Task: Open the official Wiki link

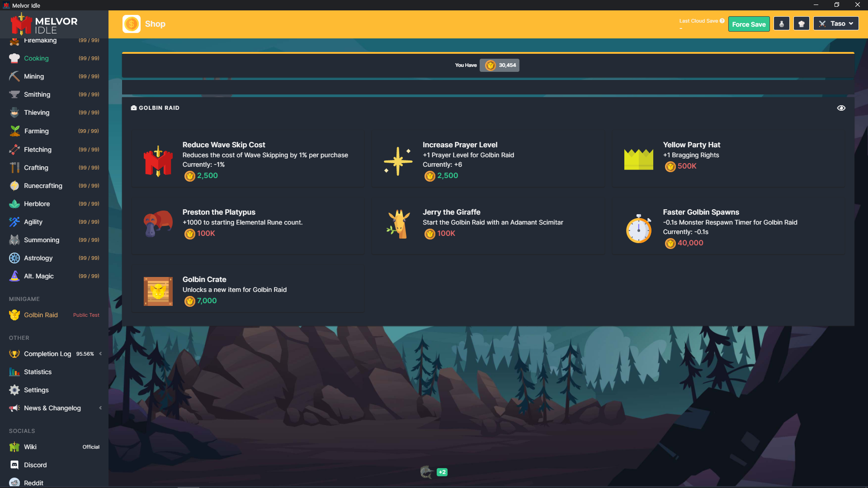Action: pyautogui.click(x=30, y=447)
